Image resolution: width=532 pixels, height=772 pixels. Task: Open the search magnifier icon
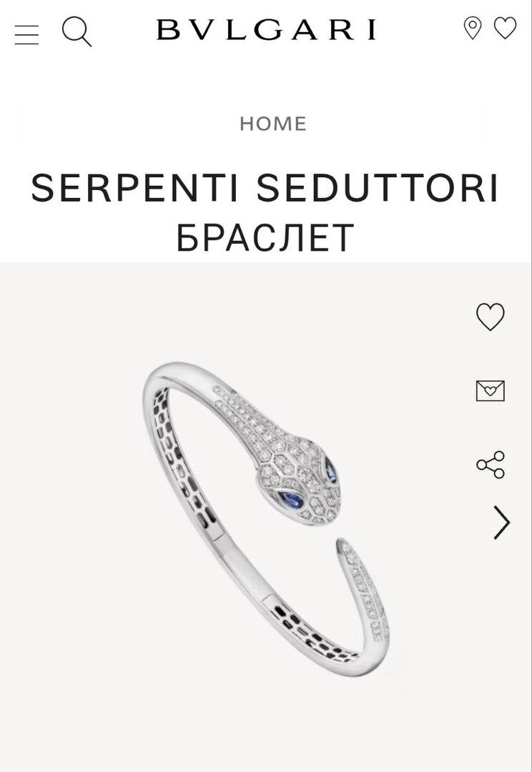(x=77, y=31)
